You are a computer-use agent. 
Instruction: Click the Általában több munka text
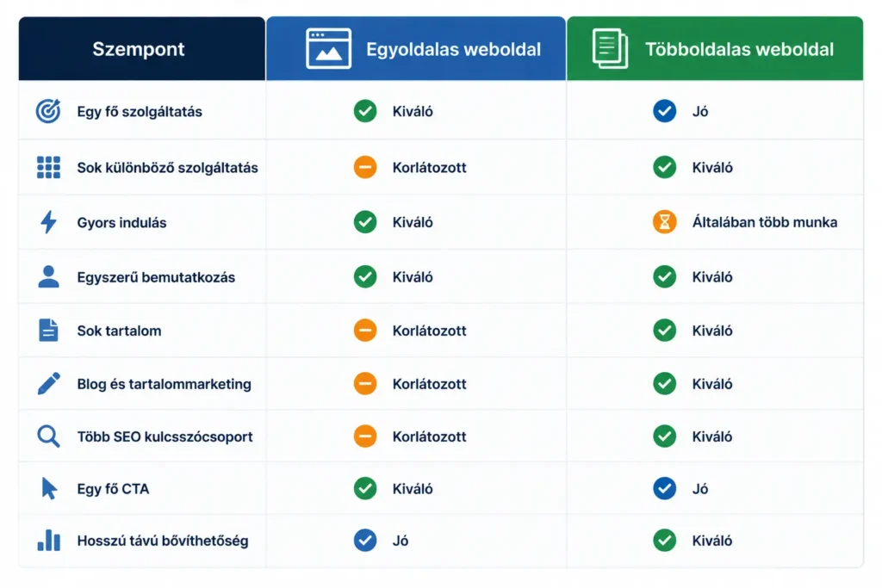[765, 222]
